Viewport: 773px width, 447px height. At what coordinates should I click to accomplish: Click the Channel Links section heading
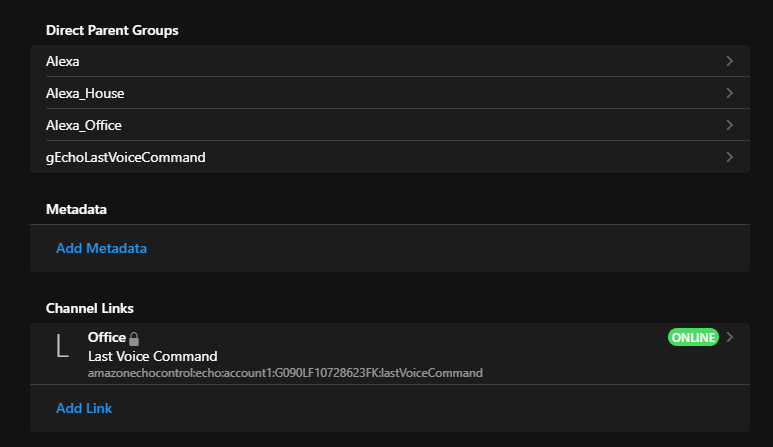pos(89,307)
